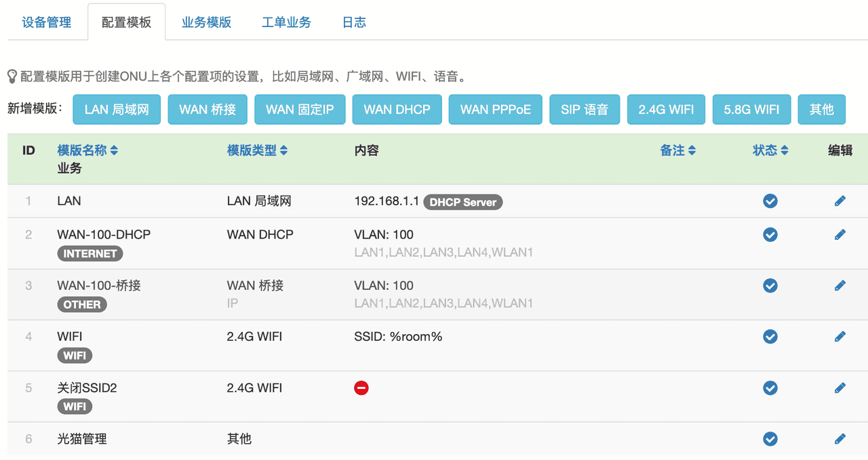
Task: Click the edit pencil for LAN row
Action: tap(840, 201)
